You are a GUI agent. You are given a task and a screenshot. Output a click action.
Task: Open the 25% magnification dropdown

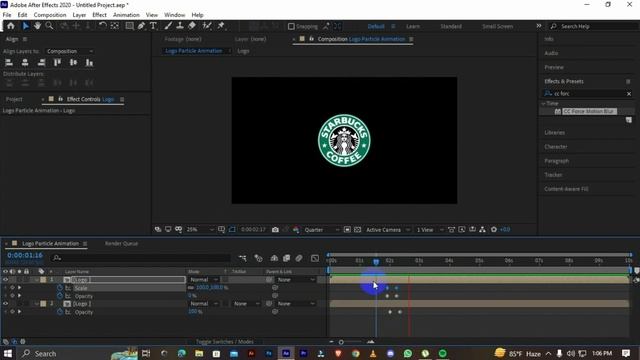click(200, 230)
